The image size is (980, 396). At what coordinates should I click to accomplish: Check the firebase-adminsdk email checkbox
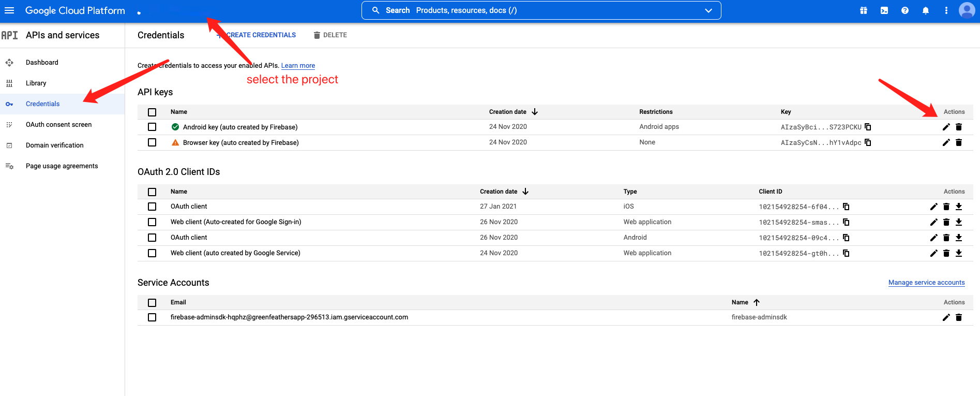coord(152,317)
